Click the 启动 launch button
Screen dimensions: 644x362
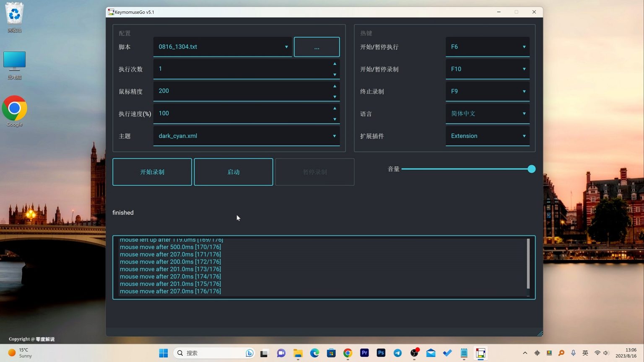click(234, 172)
